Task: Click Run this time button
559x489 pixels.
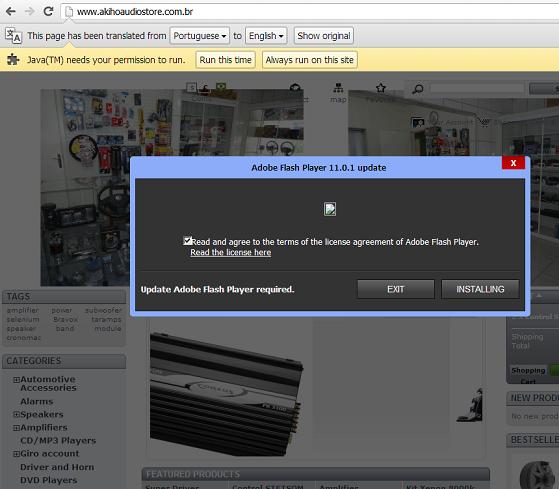Action: click(225, 60)
